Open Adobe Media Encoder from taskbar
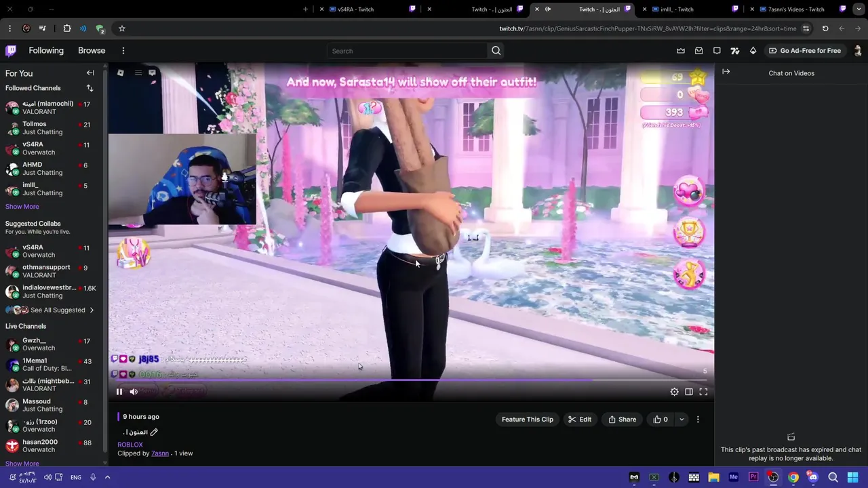The width and height of the screenshot is (868, 488). coord(733,477)
